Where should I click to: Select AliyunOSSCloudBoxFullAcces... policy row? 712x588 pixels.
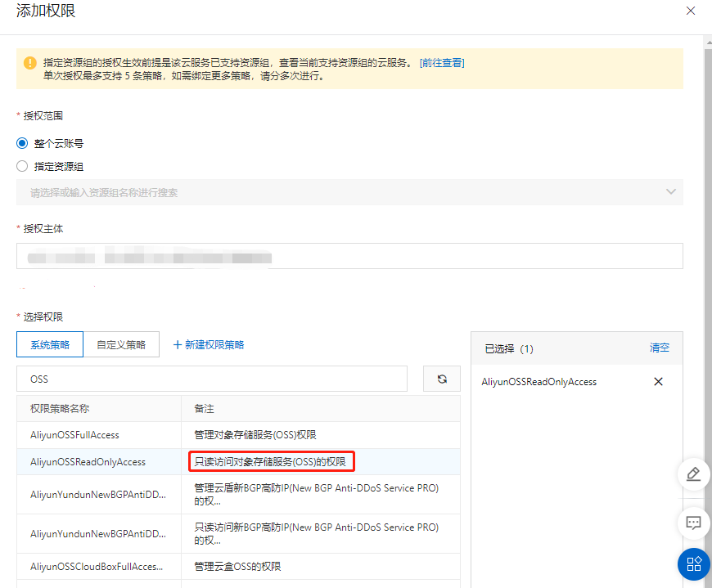pos(238,566)
